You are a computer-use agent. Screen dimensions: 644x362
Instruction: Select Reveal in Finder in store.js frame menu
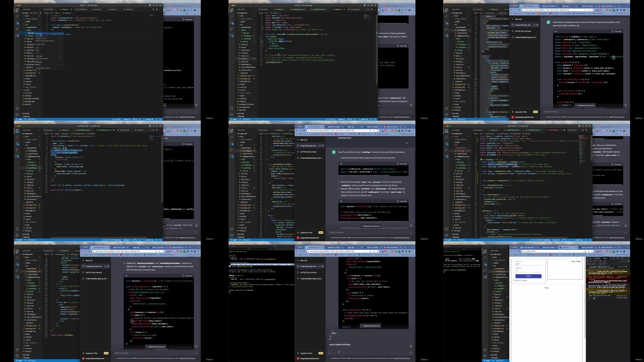pos(49,38)
